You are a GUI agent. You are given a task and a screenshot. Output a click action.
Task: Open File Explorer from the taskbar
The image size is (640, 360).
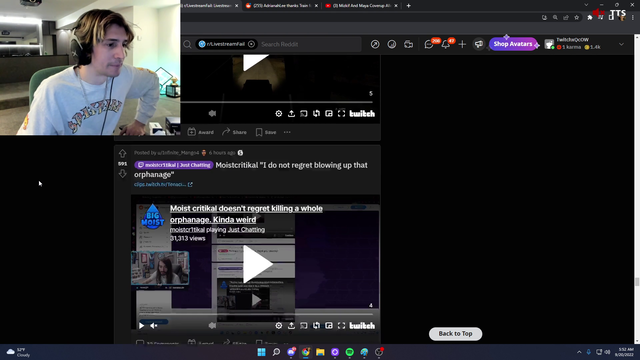tap(320, 352)
